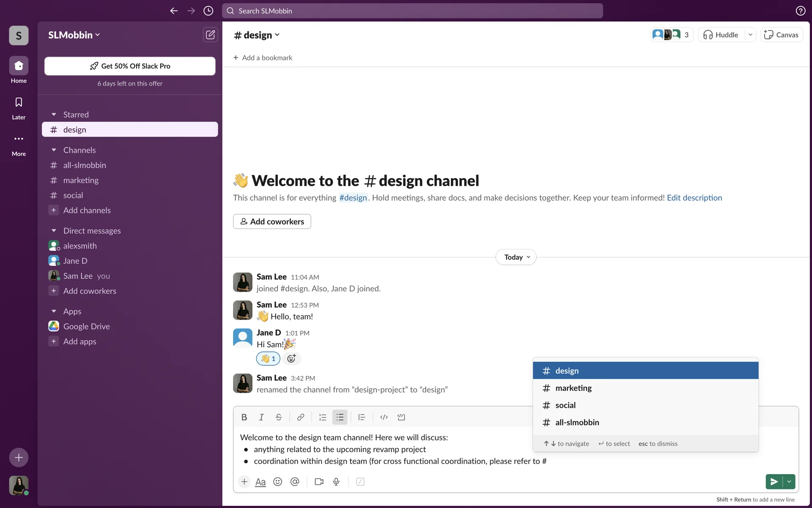Image resolution: width=812 pixels, height=508 pixels.
Task: Open send options dropdown arrow
Action: point(789,482)
